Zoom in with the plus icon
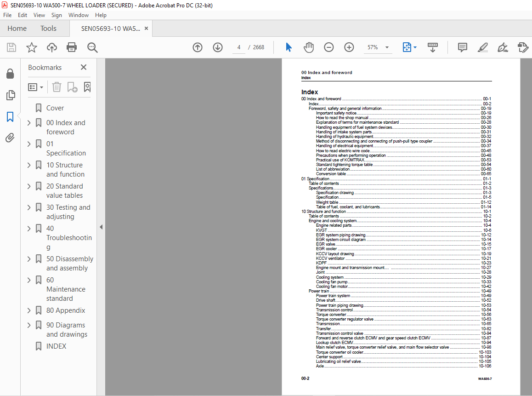Viewport: 532px width, 396px height. click(x=349, y=47)
